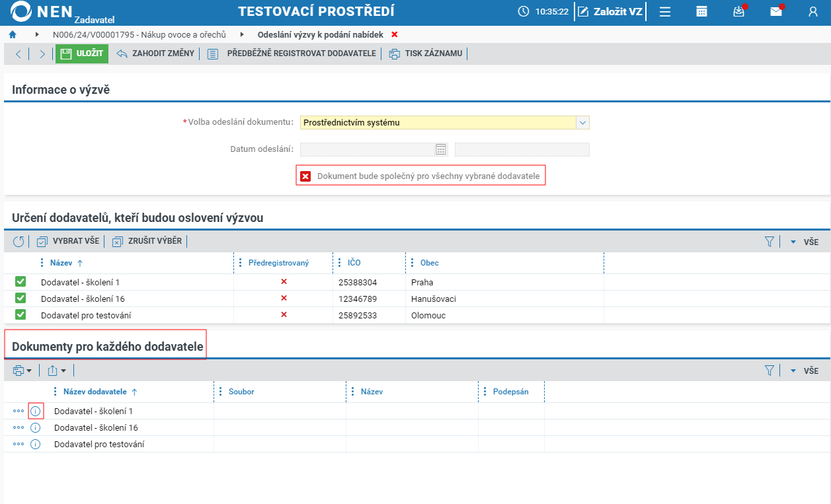Image resolution: width=831 pixels, height=504 pixels.
Task: Toggle Dokument bude společný checkbox
Action: pyautogui.click(x=305, y=176)
